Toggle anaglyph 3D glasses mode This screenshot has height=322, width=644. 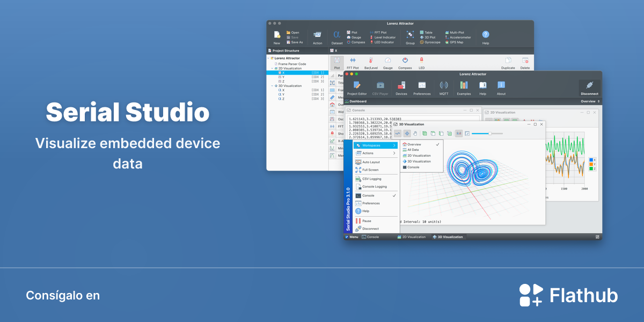[458, 133]
